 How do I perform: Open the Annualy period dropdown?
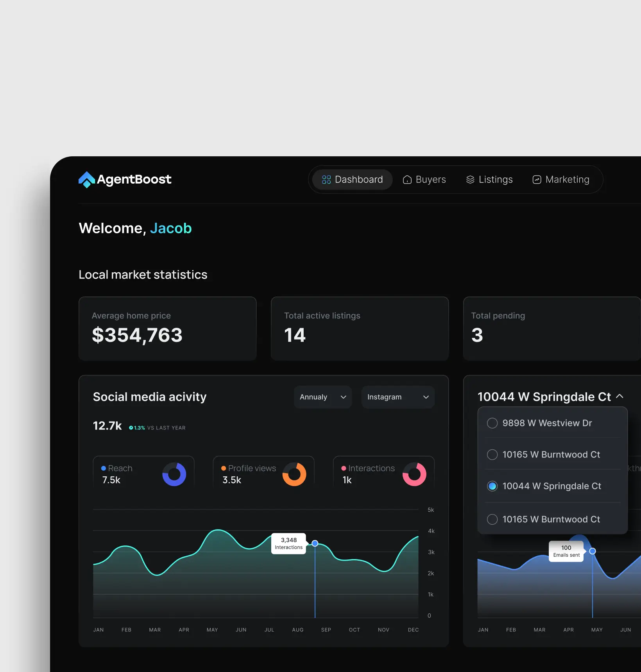tap(323, 397)
